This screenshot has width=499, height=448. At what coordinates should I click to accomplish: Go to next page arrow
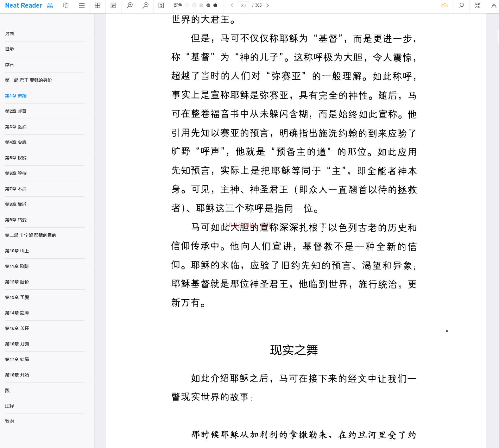268,5
